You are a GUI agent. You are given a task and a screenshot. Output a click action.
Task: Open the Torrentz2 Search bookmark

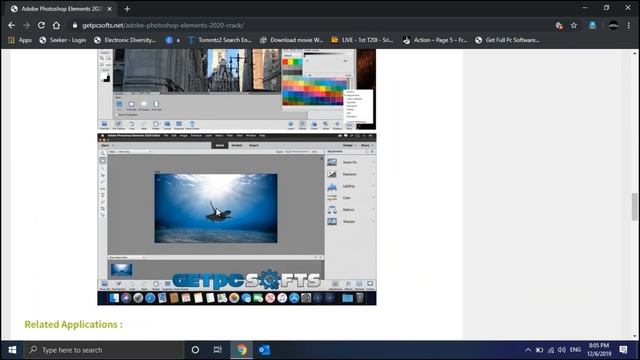(x=220, y=40)
